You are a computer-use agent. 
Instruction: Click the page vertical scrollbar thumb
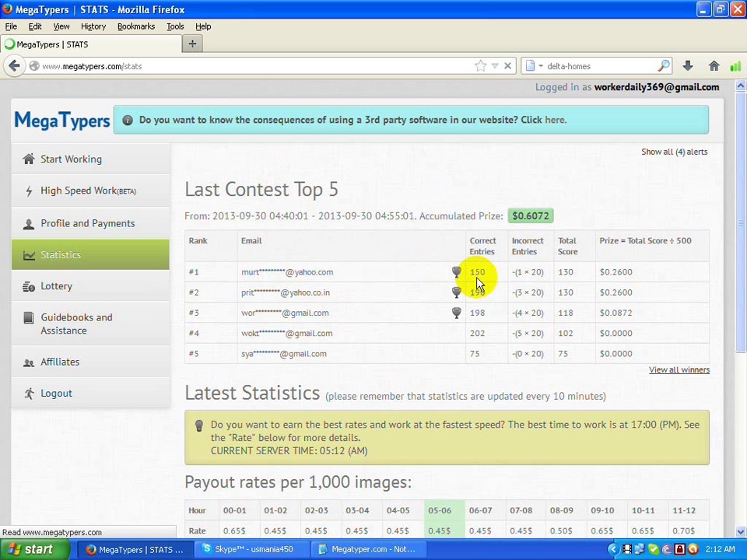click(741, 222)
